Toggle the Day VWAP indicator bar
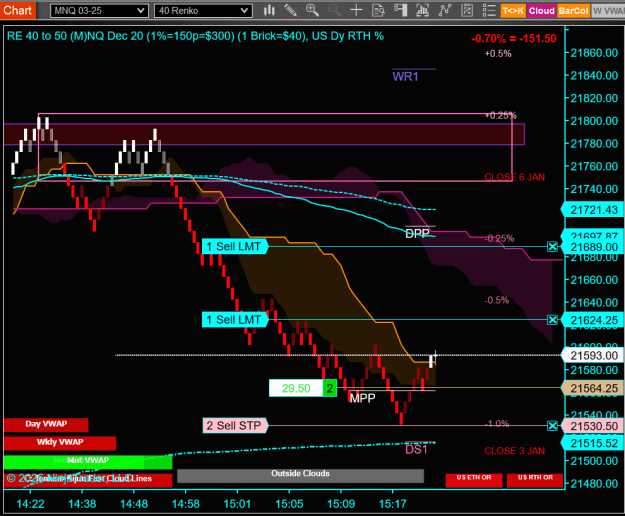Viewport: 625px width, 516px height. [46, 425]
